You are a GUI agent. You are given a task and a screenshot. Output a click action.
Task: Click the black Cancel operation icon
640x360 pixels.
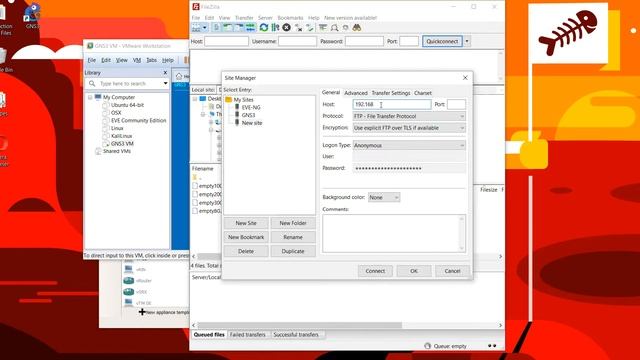click(287, 28)
